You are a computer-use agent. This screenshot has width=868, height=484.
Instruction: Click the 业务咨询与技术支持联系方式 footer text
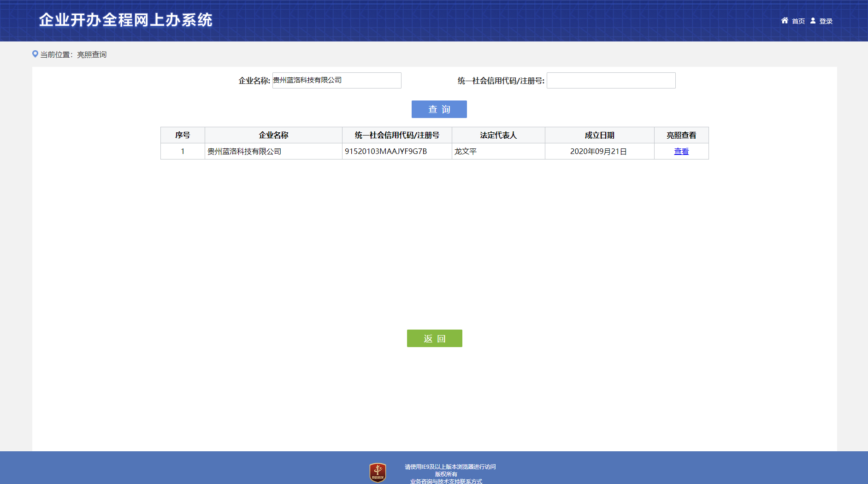446,481
